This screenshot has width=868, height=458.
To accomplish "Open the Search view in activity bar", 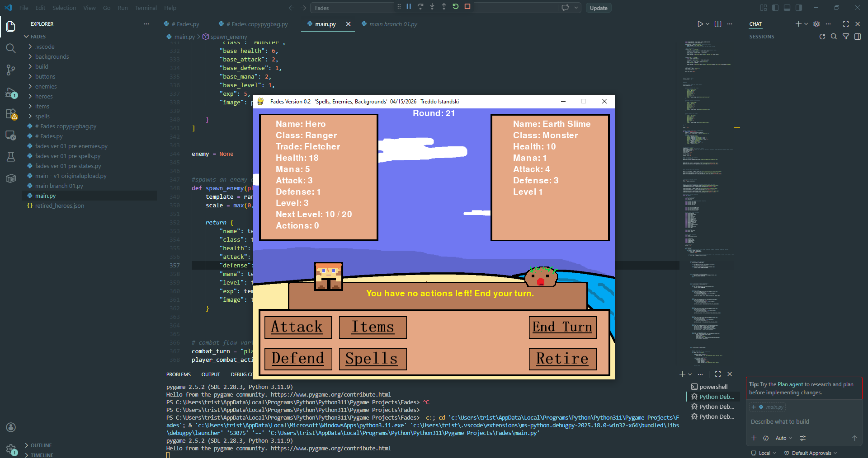I will 11,48.
